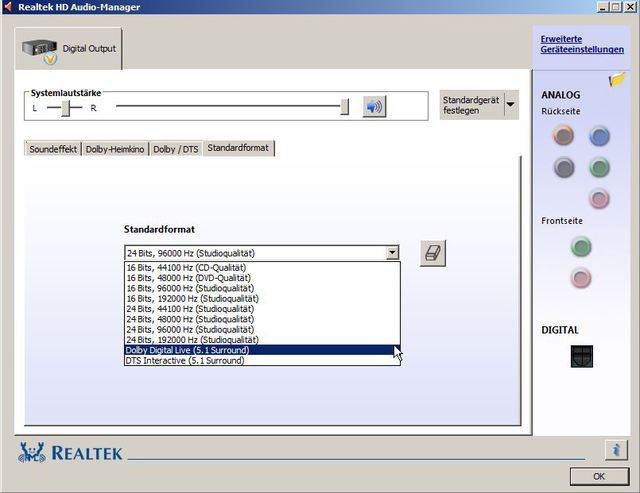This screenshot has width=640, height=493.
Task: Switch to the Dolby-Heimkino tab
Action: [x=115, y=149]
